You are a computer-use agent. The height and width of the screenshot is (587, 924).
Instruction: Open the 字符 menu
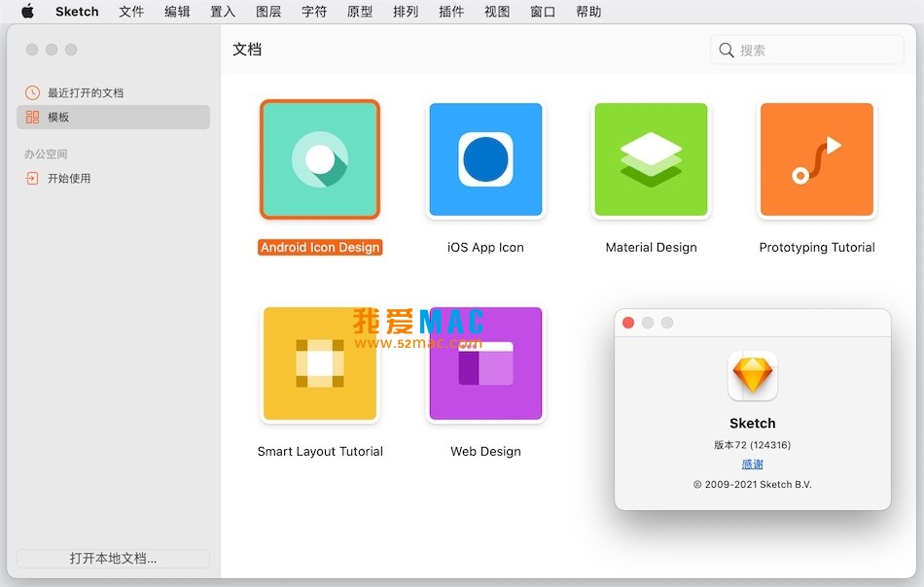314,12
